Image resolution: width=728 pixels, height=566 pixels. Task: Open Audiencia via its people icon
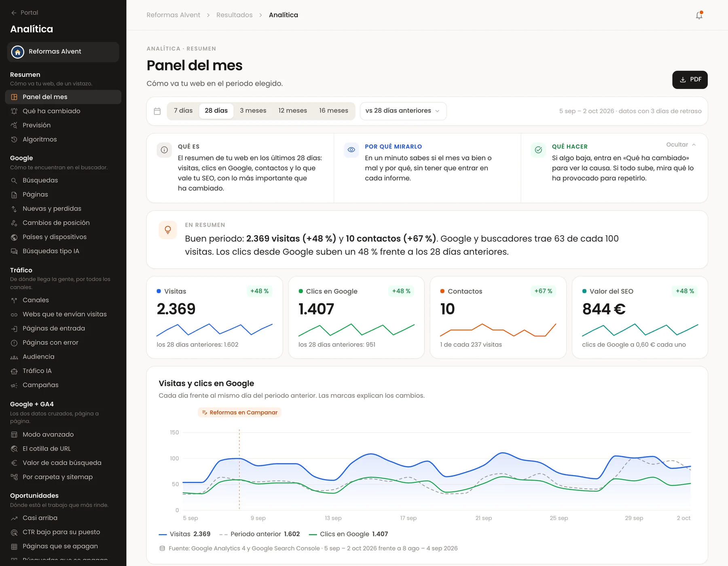14,357
